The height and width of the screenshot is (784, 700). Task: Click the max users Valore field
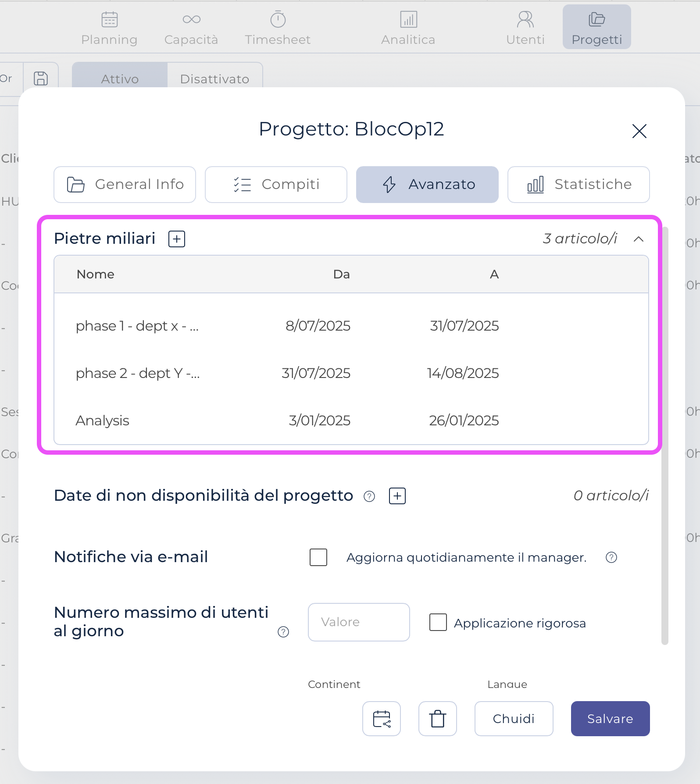[x=359, y=622]
